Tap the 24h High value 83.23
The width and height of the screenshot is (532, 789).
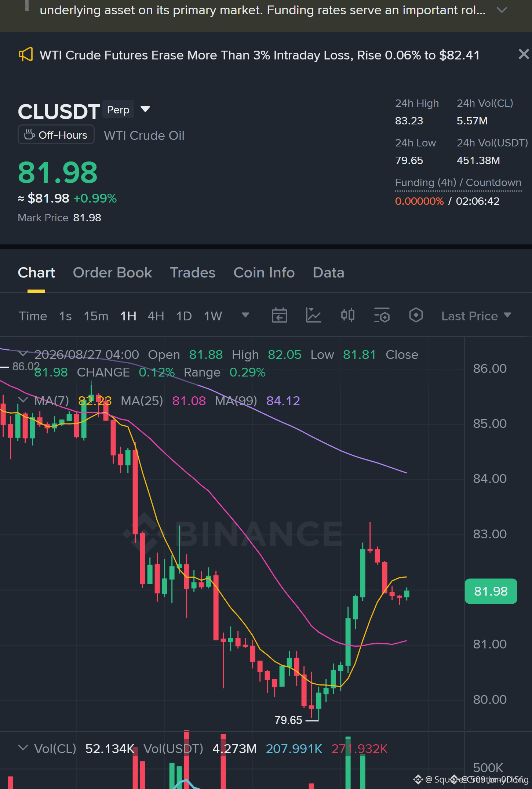[409, 121]
